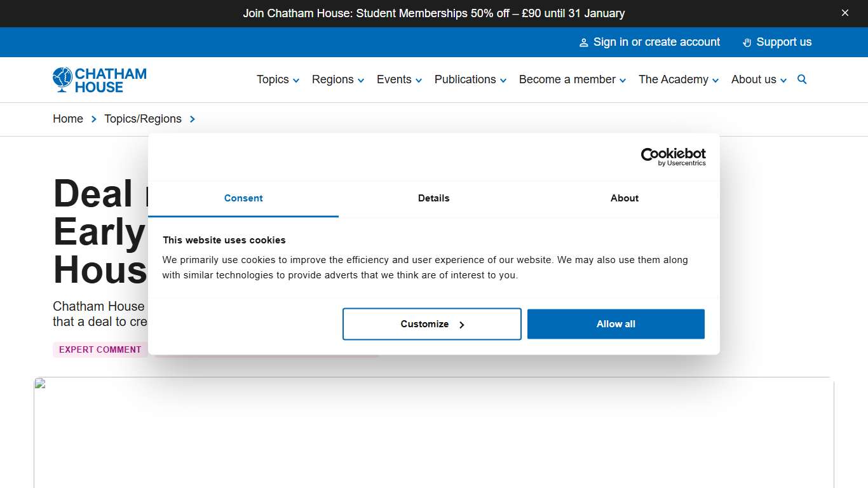Click chevron arrow after Home breadcrumb
The width and height of the screenshot is (868, 488).
click(94, 119)
